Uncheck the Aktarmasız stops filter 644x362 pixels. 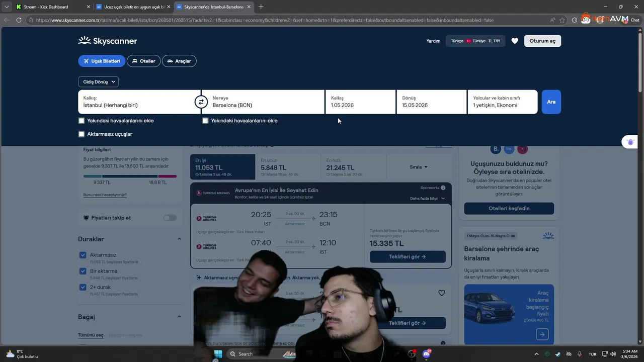[x=83, y=255]
